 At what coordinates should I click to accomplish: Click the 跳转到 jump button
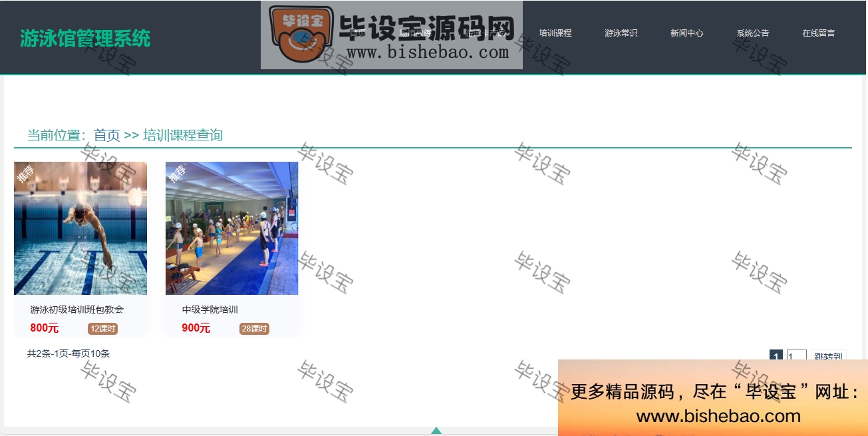tap(828, 356)
